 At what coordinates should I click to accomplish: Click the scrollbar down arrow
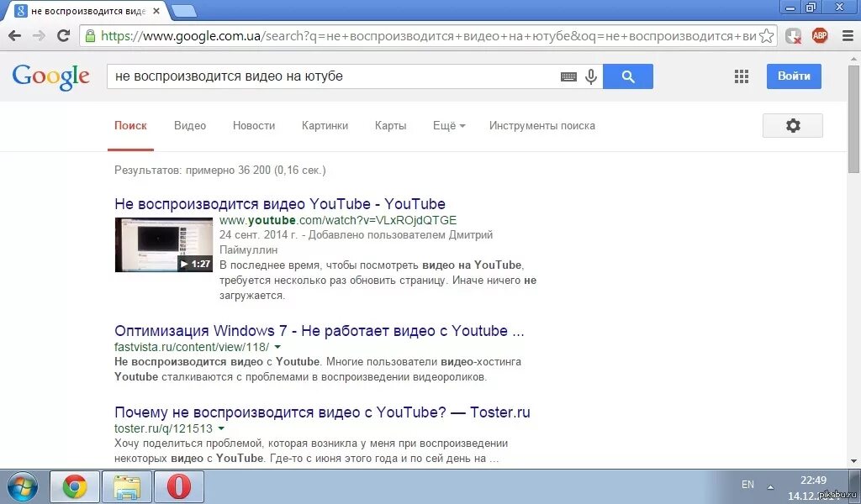point(854,461)
